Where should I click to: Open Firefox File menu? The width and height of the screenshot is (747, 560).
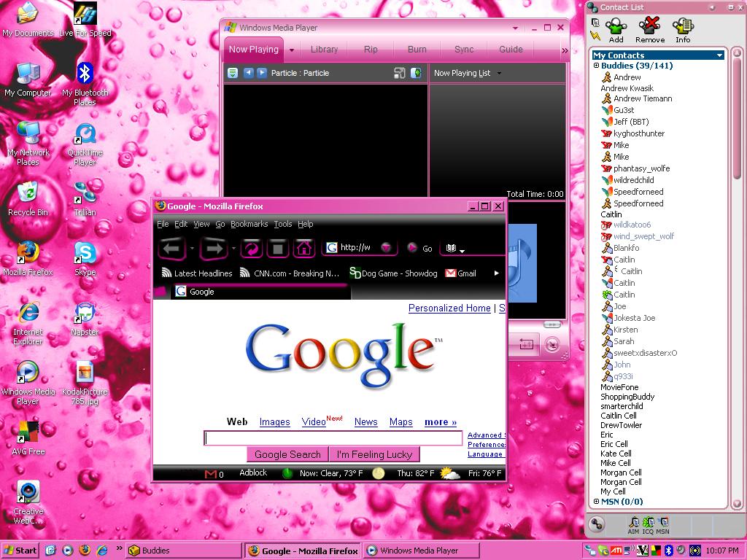(163, 224)
